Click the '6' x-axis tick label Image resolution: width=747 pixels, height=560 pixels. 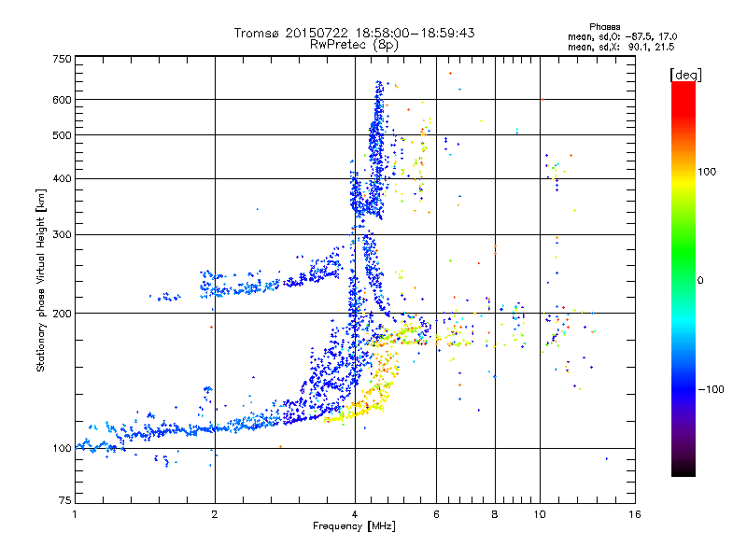point(436,514)
